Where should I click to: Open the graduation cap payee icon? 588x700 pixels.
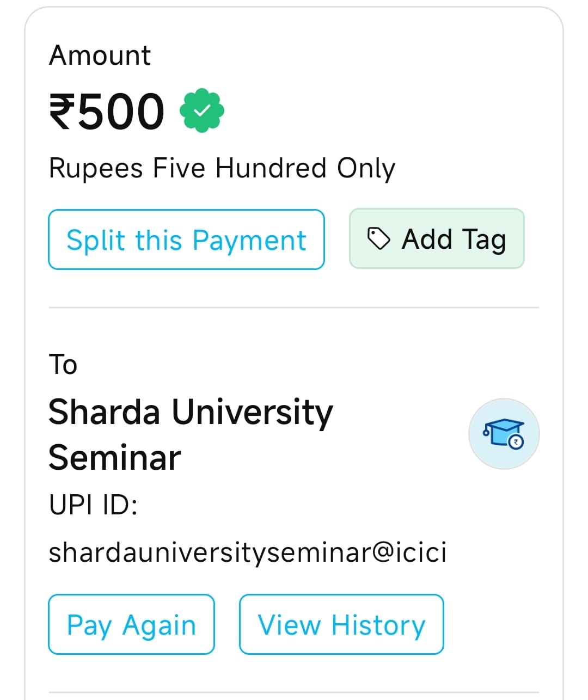click(x=504, y=434)
